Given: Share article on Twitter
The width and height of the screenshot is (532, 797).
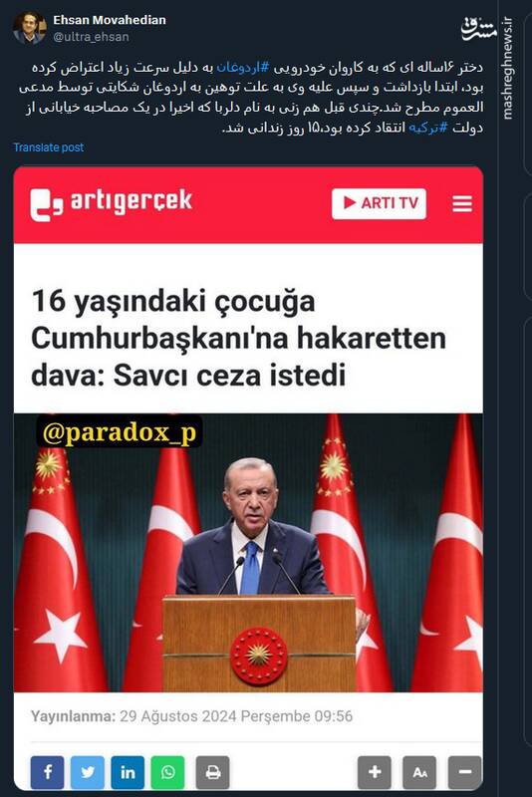Looking at the screenshot, I should (88, 773).
